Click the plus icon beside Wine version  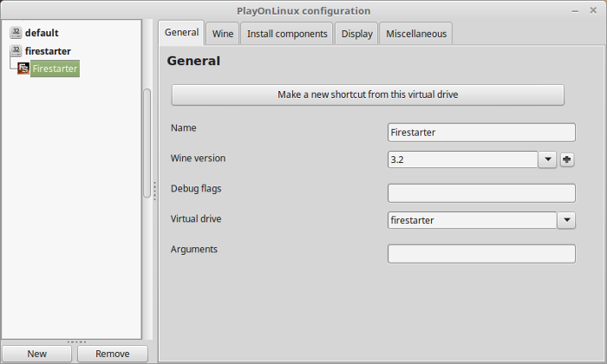click(x=567, y=159)
